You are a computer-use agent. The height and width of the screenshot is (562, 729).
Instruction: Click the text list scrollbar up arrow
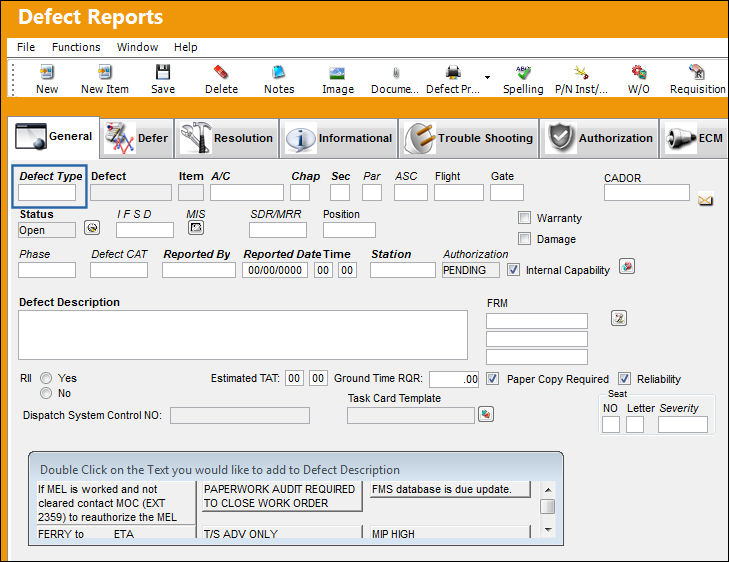tap(548, 489)
